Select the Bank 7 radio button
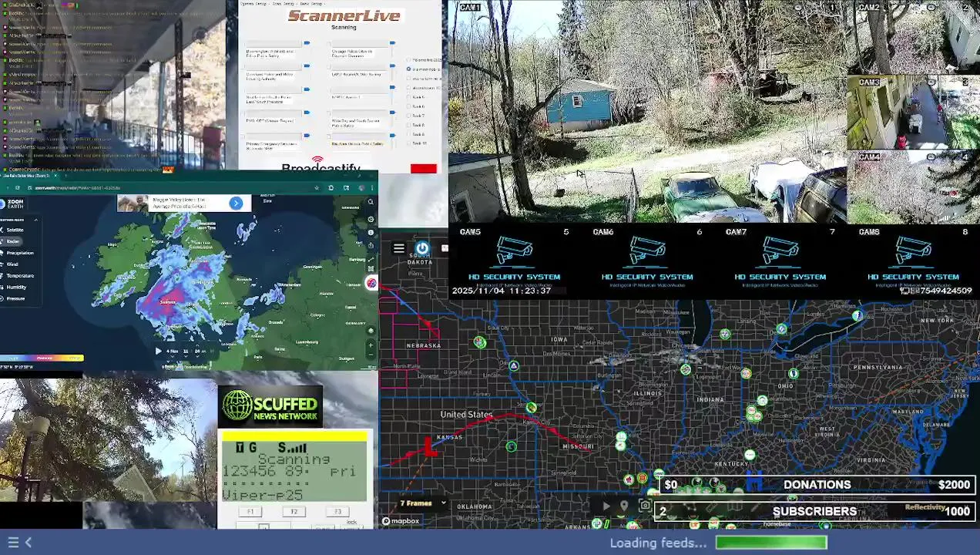Image resolution: width=980 pixels, height=555 pixels. [x=409, y=116]
